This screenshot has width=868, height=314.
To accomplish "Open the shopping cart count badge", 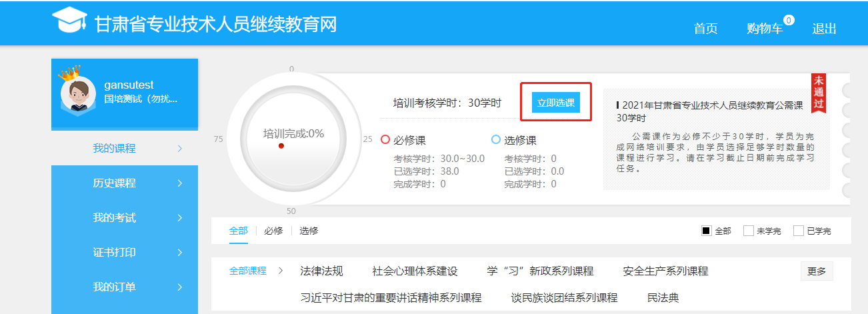I will coord(789,21).
